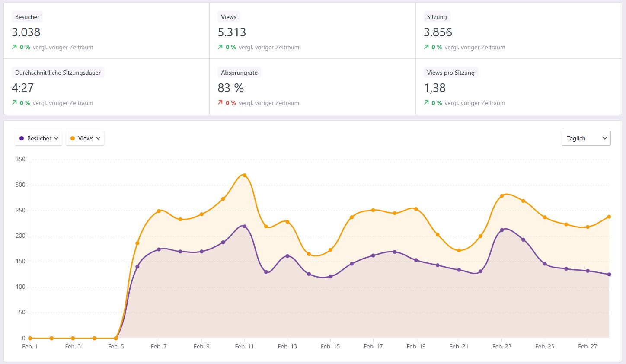The height and width of the screenshot is (364, 626).
Task: Click the Views pro Sitzung label
Action: pos(450,73)
